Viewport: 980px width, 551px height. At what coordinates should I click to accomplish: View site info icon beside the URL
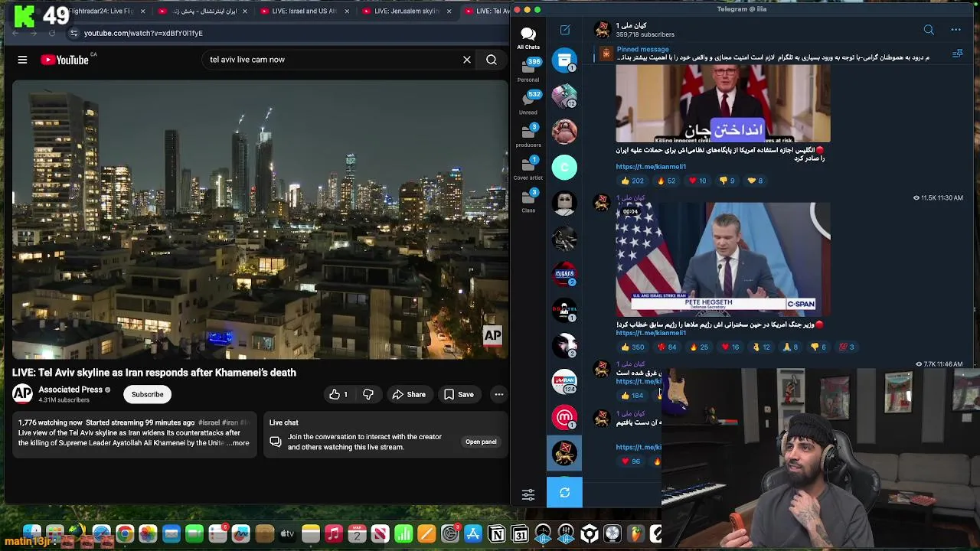(x=73, y=33)
